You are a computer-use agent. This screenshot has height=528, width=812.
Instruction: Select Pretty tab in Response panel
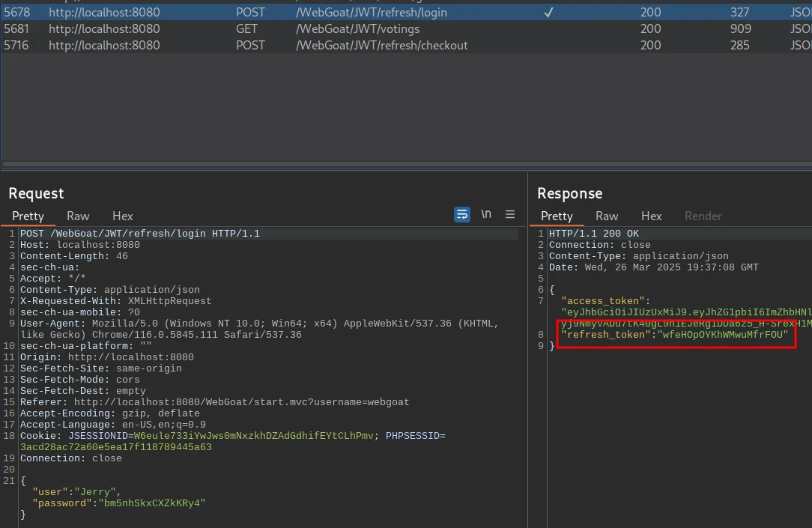557,216
